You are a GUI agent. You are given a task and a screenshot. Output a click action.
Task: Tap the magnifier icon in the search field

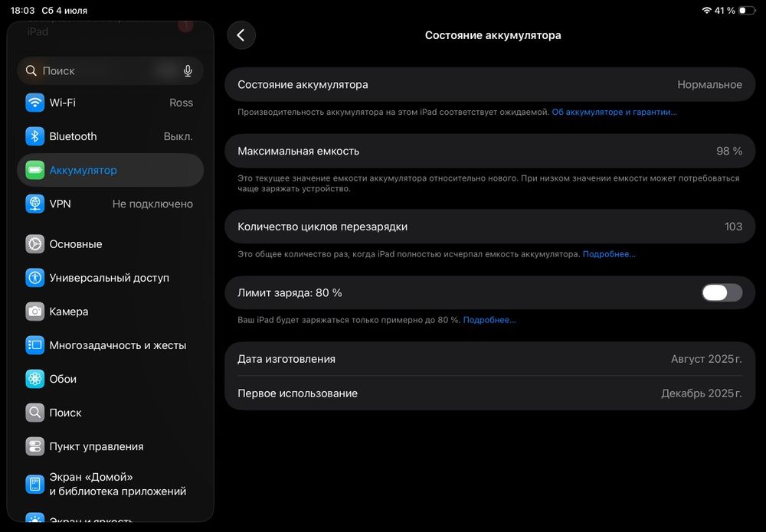(31, 70)
